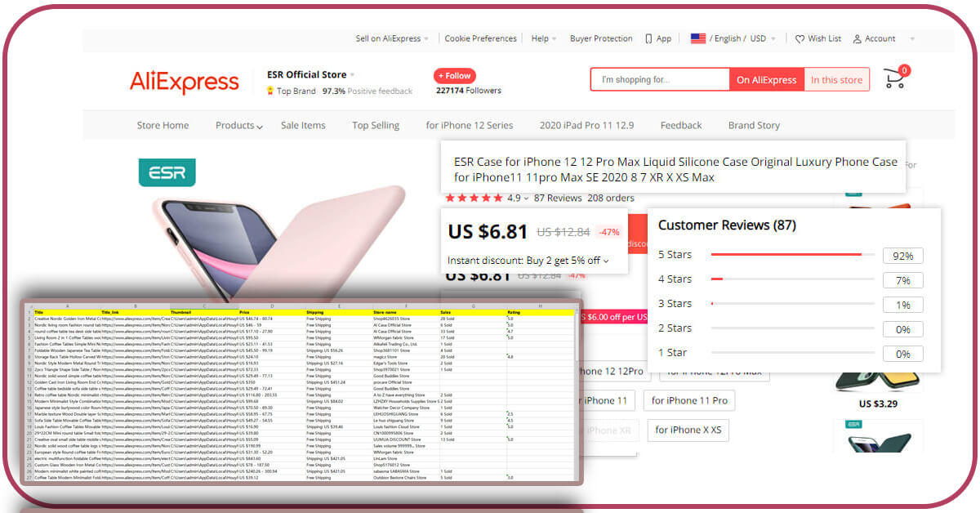Select the Store-name header in spreadsheet

[405, 312]
